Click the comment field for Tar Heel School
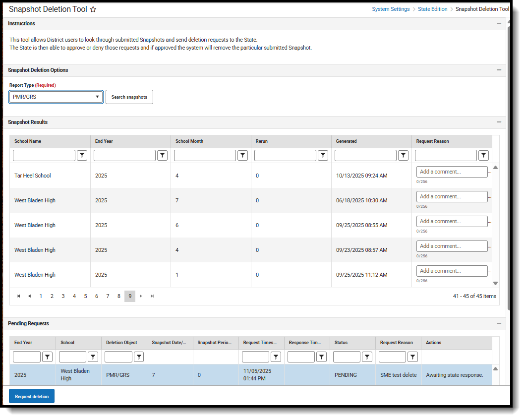This screenshot has width=525, height=420. tap(452, 171)
